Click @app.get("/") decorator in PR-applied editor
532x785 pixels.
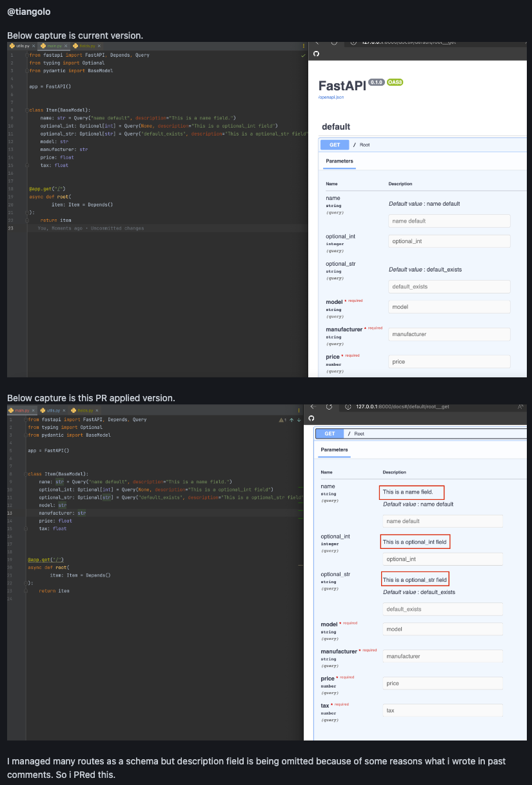(46, 560)
